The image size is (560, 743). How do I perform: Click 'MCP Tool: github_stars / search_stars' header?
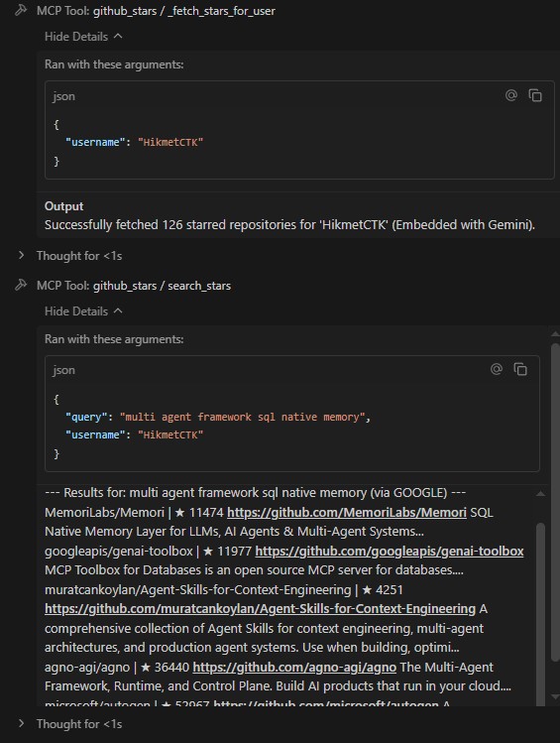pyautogui.click(x=134, y=286)
